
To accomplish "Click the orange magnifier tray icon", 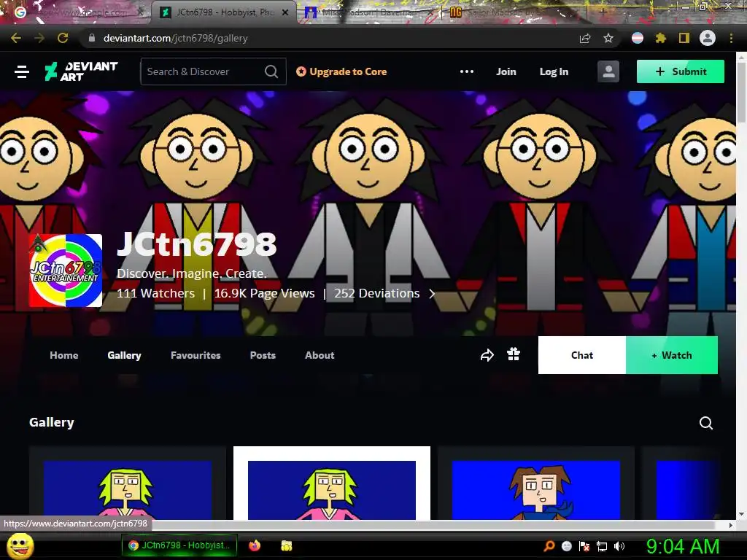I will click(549, 546).
